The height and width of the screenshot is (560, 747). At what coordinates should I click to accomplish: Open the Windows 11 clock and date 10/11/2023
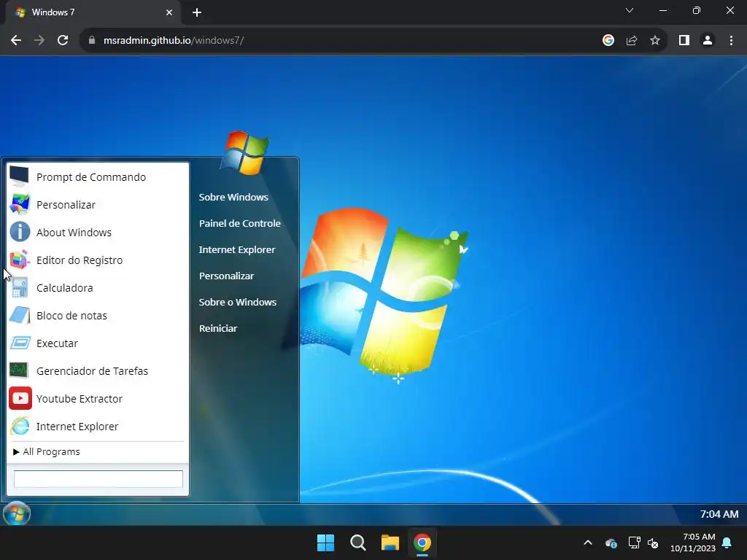click(693, 542)
